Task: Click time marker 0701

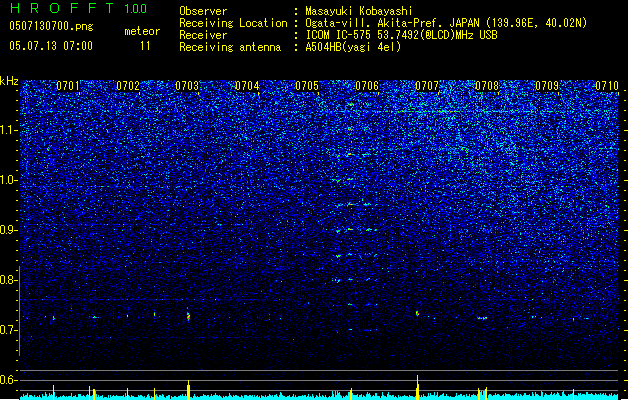Action: (x=68, y=86)
